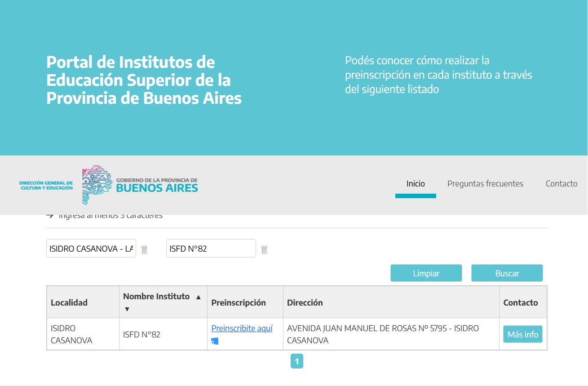Click Más info for ISFD N°82
Image resolution: width=588 pixels, height=386 pixels.
[x=522, y=334]
